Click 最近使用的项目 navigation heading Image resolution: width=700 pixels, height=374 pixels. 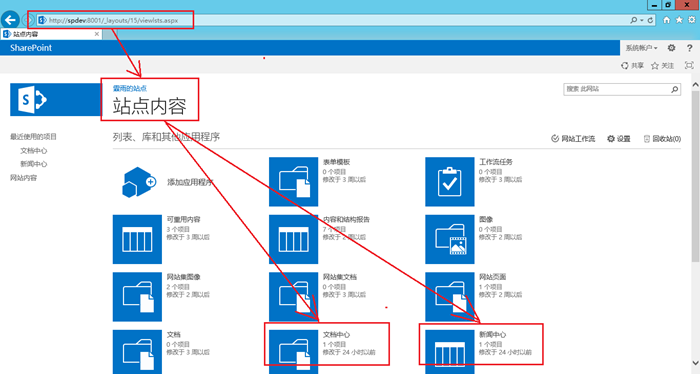[33, 137]
